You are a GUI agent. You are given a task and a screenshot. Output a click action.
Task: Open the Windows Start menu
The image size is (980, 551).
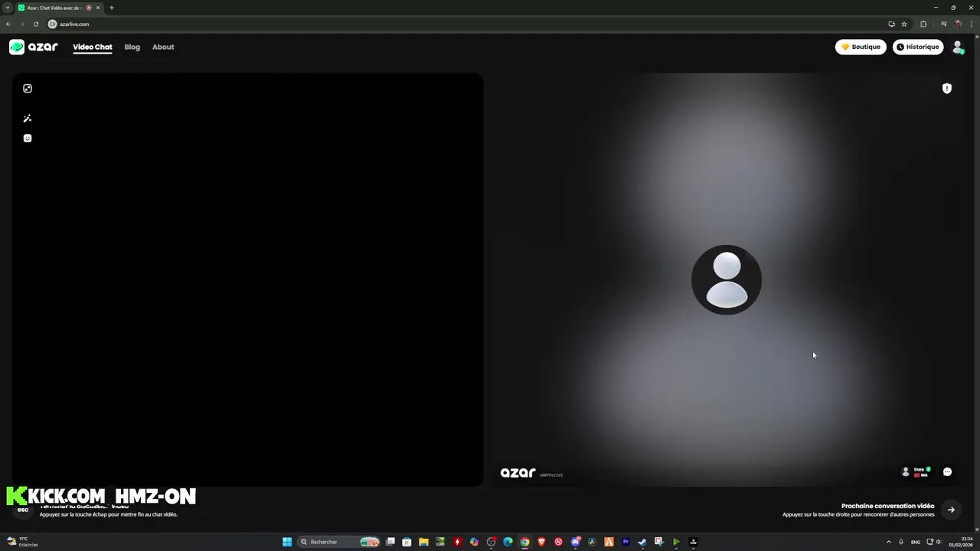pyautogui.click(x=287, y=542)
